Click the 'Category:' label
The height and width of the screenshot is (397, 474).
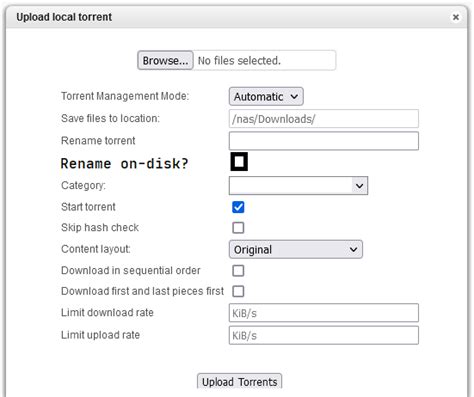pos(83,185)
